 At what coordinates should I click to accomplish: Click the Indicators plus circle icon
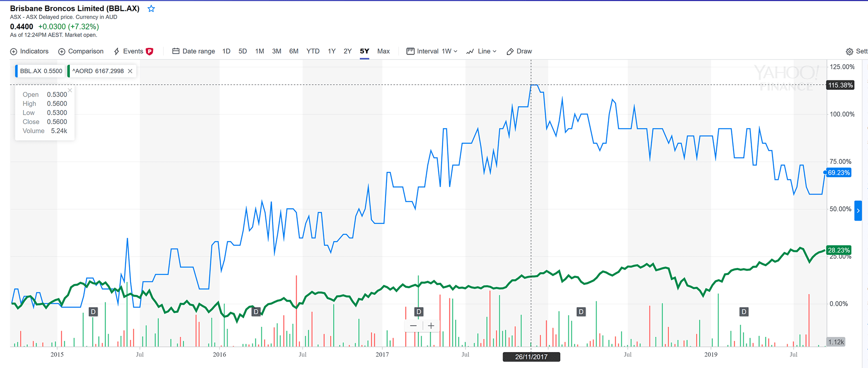[14, 51]
